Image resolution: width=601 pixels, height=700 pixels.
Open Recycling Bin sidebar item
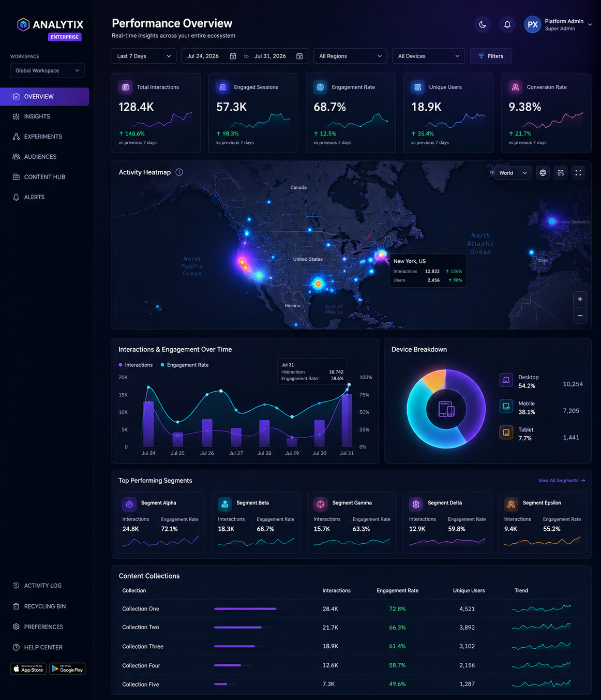(x=44, y=606)
